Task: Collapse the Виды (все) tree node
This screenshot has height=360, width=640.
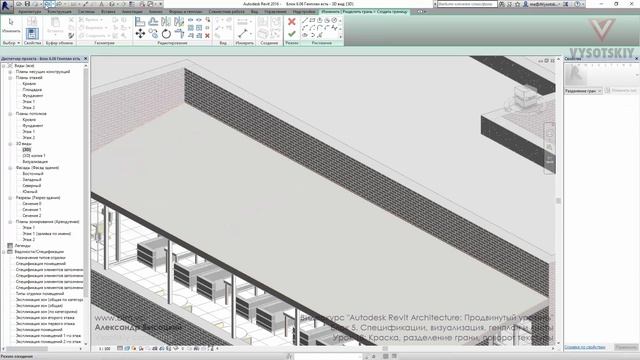Action: click(4, 66)
